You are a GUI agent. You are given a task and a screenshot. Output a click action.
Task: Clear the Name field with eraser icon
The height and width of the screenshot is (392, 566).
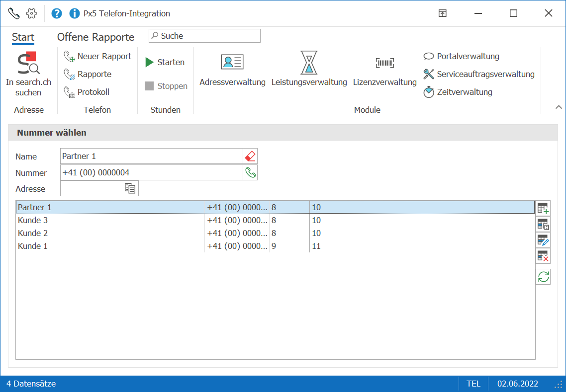(x=250, y=156)
